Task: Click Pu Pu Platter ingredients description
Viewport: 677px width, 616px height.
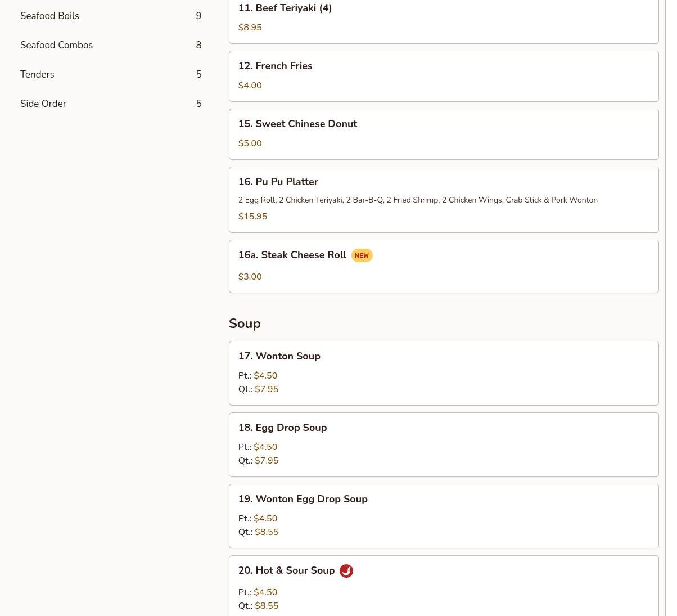Action: point(418,200)
